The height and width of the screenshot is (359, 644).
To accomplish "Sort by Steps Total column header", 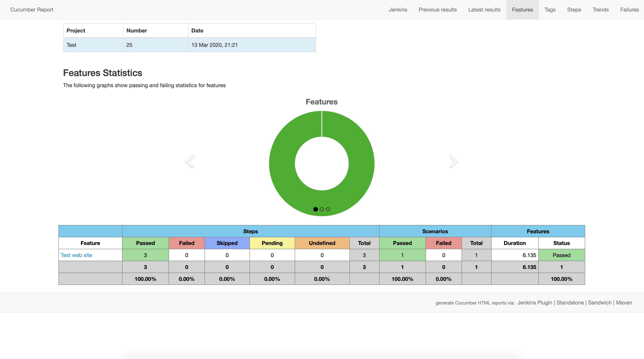I will tap(364, 243).
